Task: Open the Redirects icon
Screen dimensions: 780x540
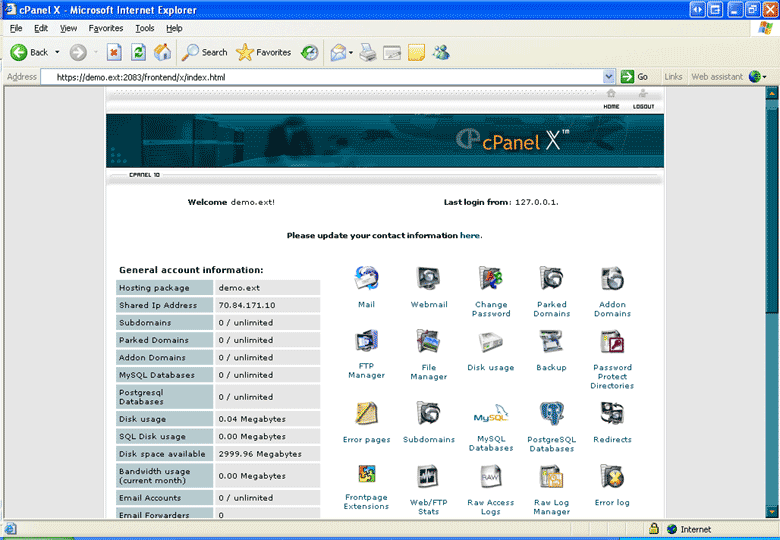Action: coord(612,414)
